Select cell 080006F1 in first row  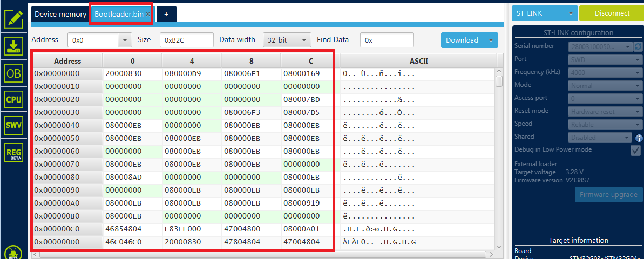tap(252, 74)
